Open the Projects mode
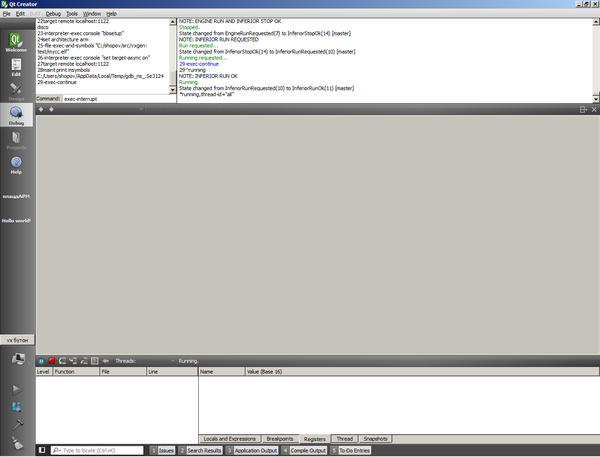This screenshot has width=600, height=458. pyautogui.click(x=16, y=140)
